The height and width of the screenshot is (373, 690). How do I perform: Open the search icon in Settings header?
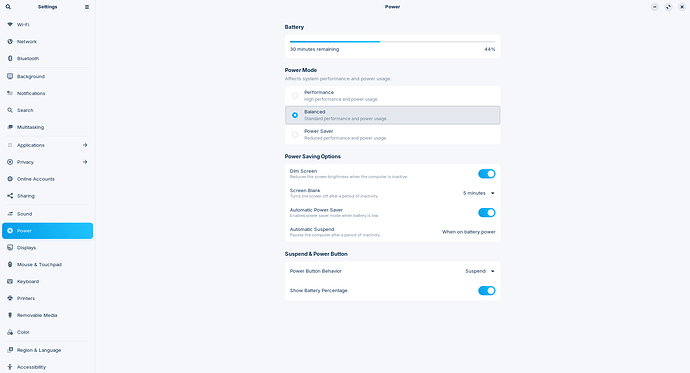click(8, 7)
